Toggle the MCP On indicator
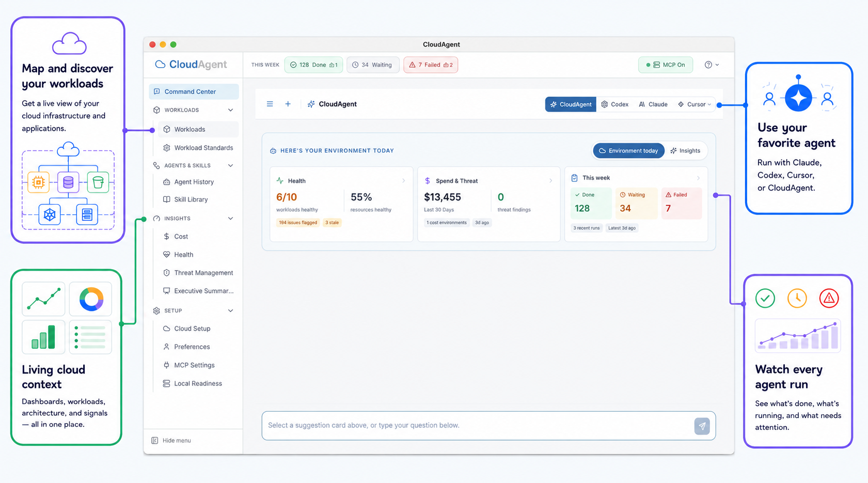The image size is (868, 483). [x=666, y=65]
